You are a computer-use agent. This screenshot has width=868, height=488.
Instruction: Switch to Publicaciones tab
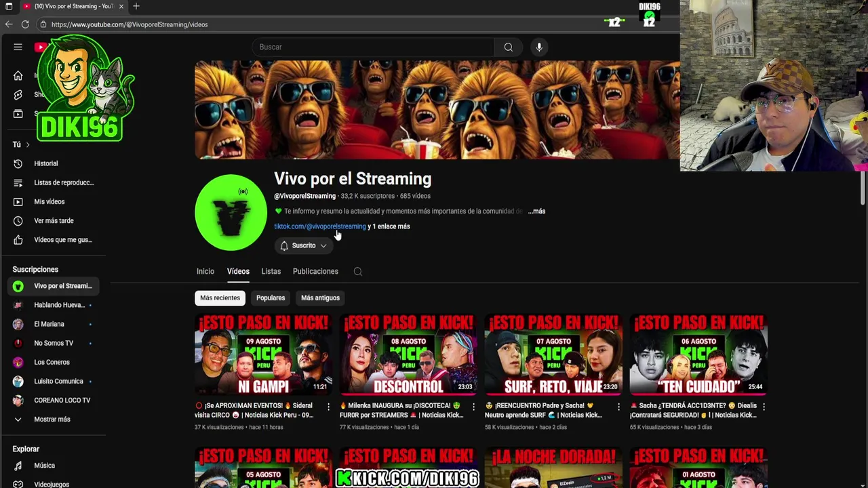(x=315, y=271)
